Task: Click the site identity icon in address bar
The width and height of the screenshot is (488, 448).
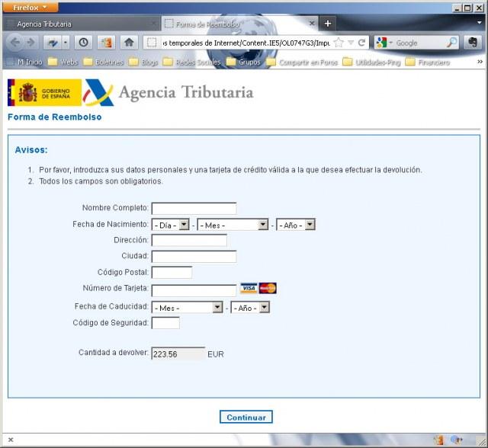Action: [152, 43]
